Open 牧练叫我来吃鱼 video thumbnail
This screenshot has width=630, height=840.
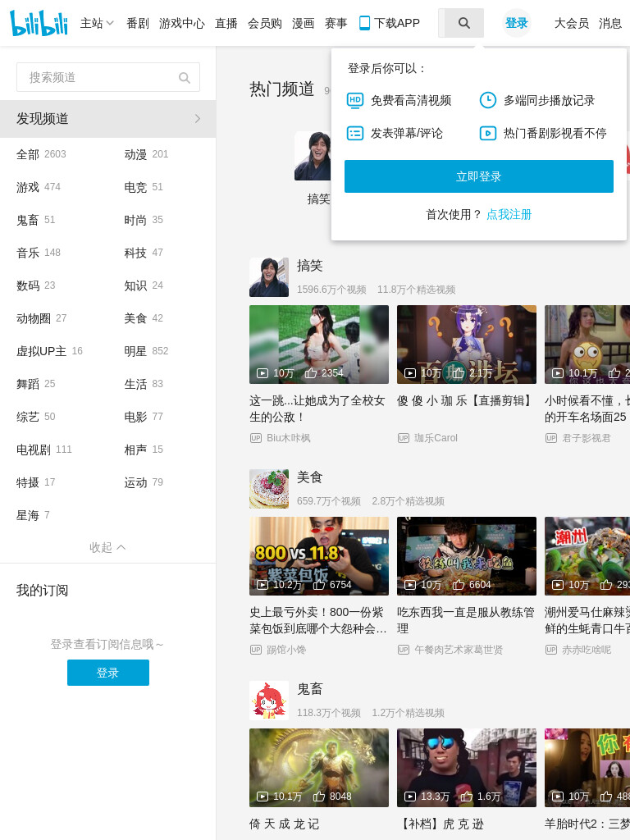[x=467, y=556]
